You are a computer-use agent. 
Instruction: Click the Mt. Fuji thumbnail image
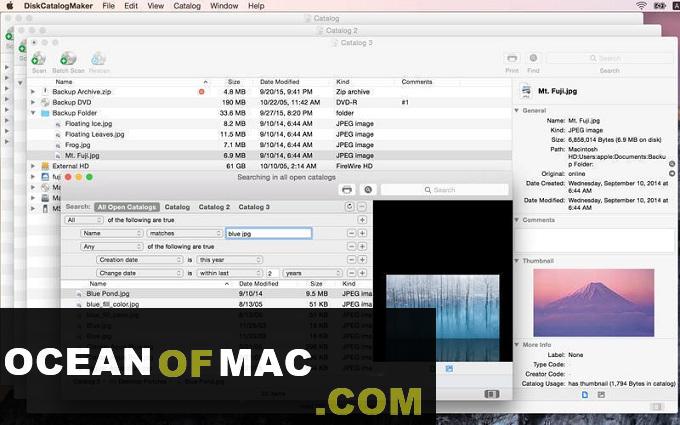(593, 302)
